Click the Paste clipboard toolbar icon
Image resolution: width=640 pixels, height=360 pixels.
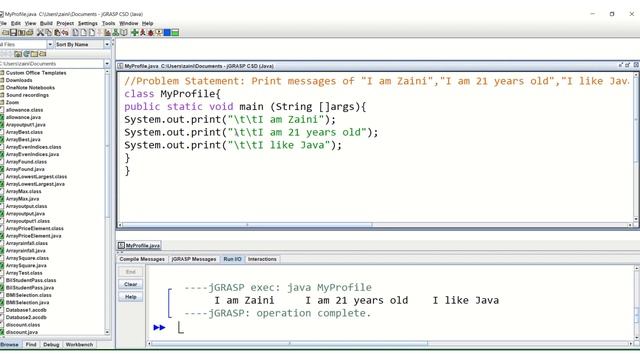click(x=57, y=32)
